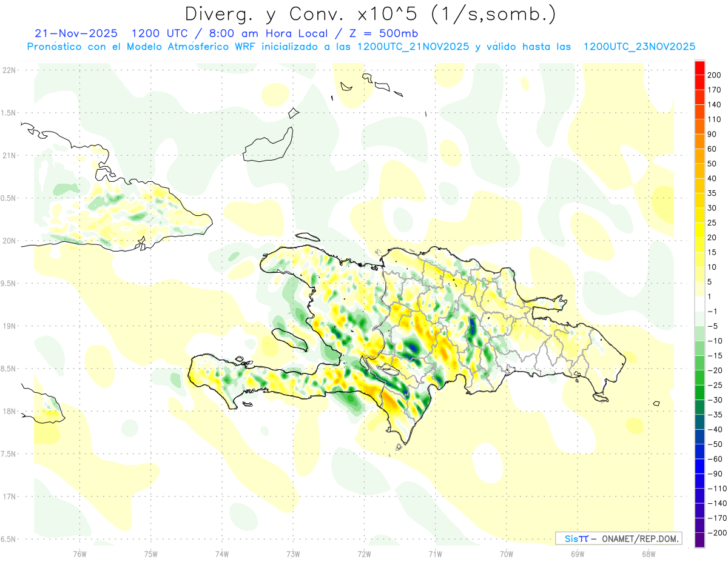Click the top red swatch above 200
This screenshot has height=562, width=728.
pos(699,67)
